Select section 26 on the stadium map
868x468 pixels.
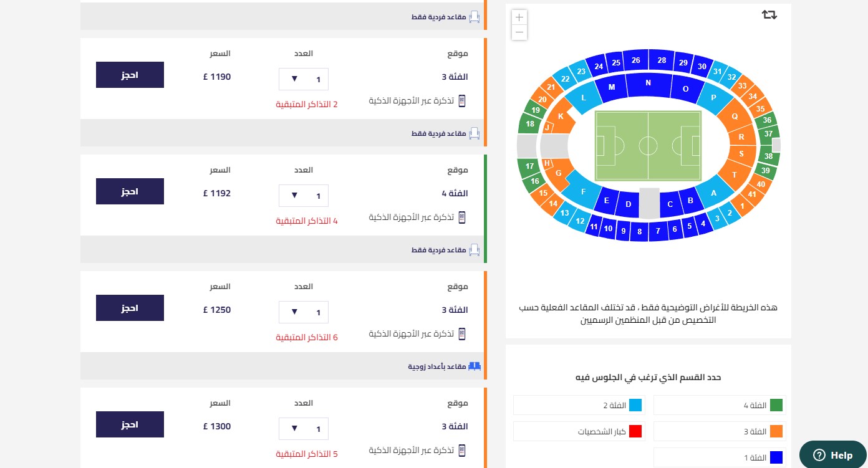[x=635, y=60]
